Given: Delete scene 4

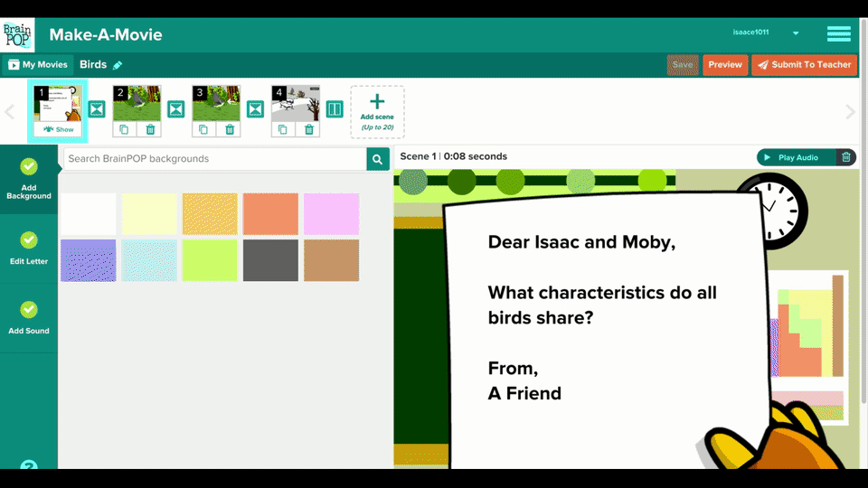Looking at the screenshot, I should (x=309, y=129).
